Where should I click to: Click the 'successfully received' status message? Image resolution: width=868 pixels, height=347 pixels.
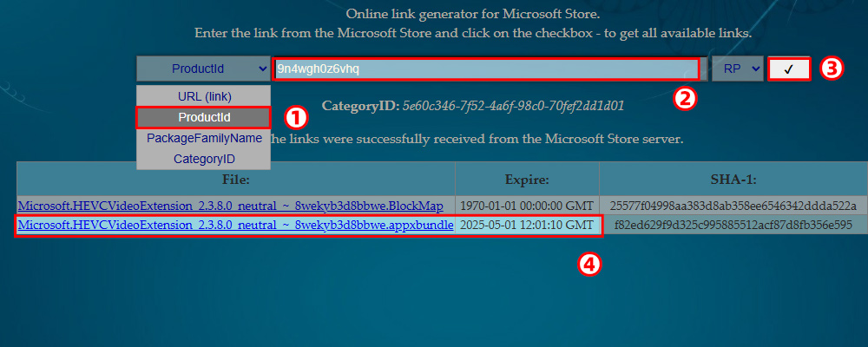point(476,139)
